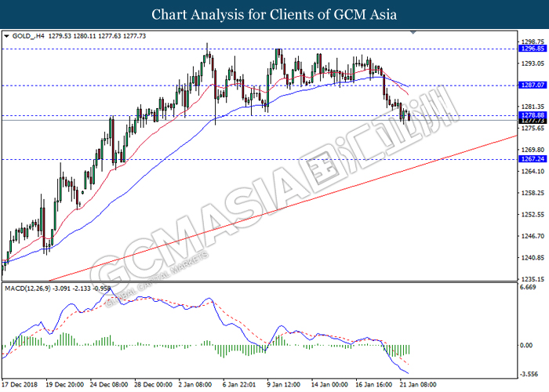Click the 14 Jan 00:00 time label
The width and height of the screenshot is (549, 392).
(330, 385)
